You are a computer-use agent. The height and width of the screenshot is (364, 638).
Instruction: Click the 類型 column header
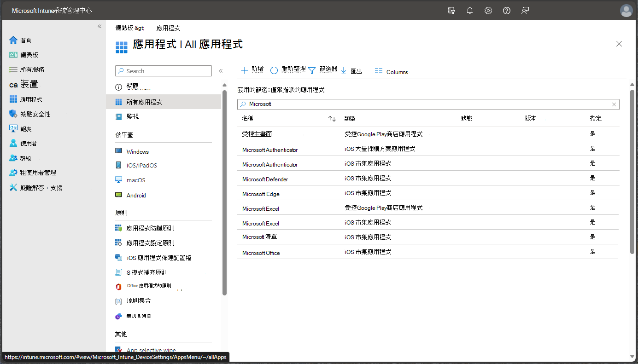[350, 118]
